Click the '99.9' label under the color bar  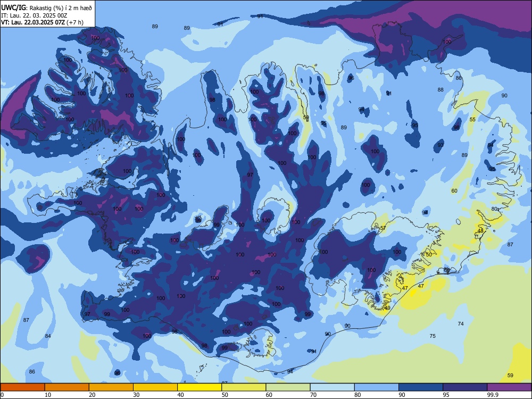(493, 395)
